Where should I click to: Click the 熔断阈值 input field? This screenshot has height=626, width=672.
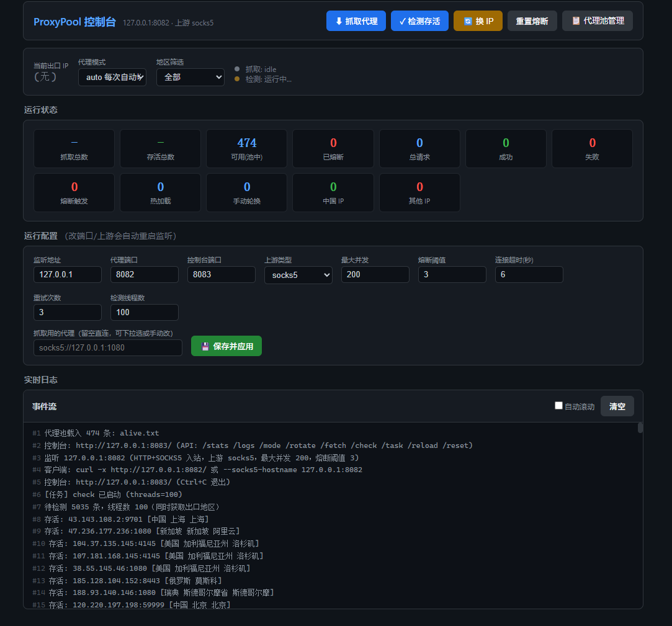pyautogui.click(x=452, y=274)
